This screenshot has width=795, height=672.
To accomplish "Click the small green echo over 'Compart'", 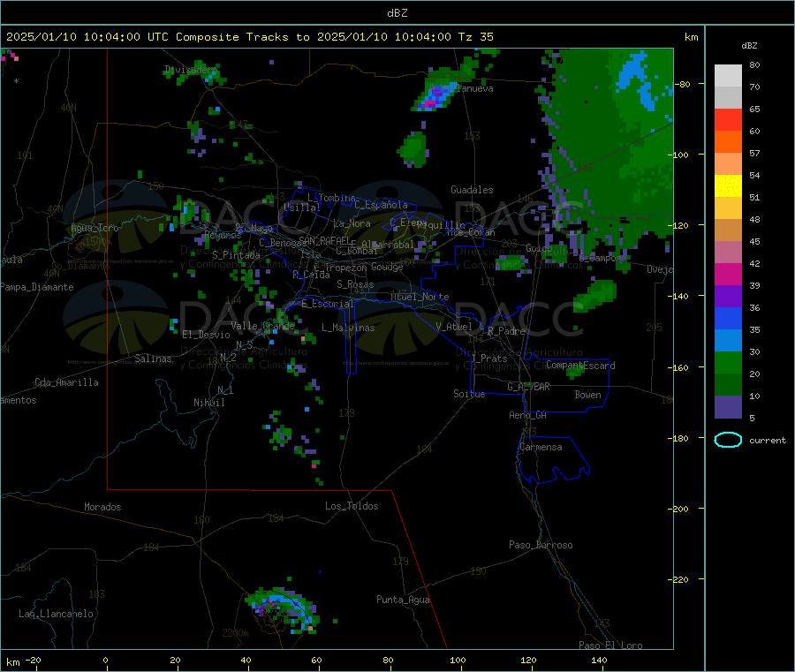I will pyautogui.click(x=574, y=372).
